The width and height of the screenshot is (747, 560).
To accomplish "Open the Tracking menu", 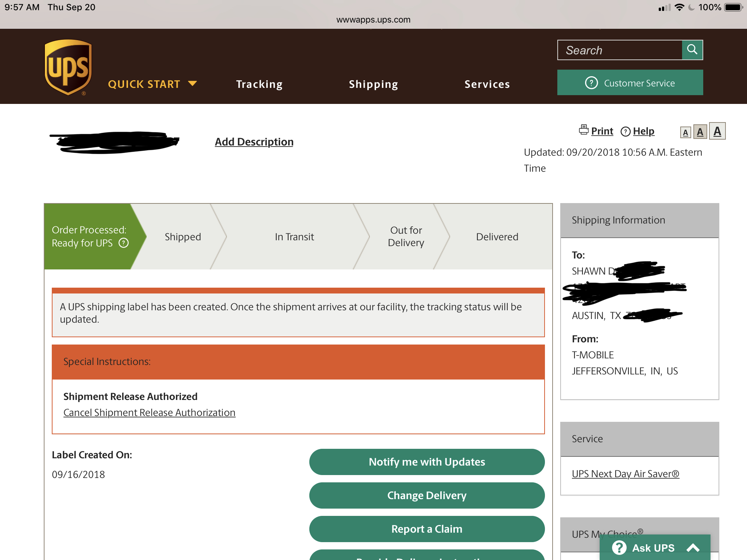I will (259, 84).
